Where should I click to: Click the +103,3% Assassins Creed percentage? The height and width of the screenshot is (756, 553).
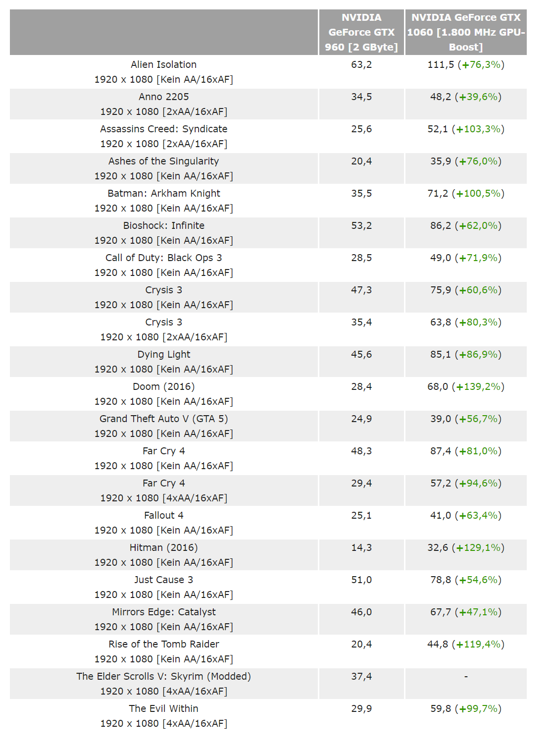(x=478, y=129)
